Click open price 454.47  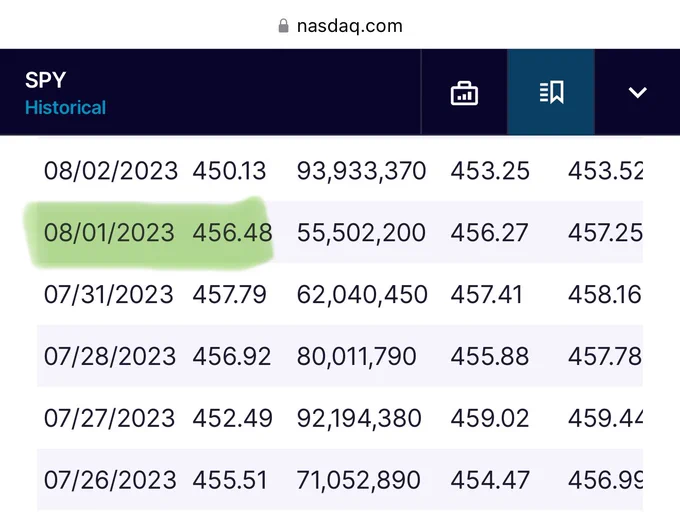(490, 480)
